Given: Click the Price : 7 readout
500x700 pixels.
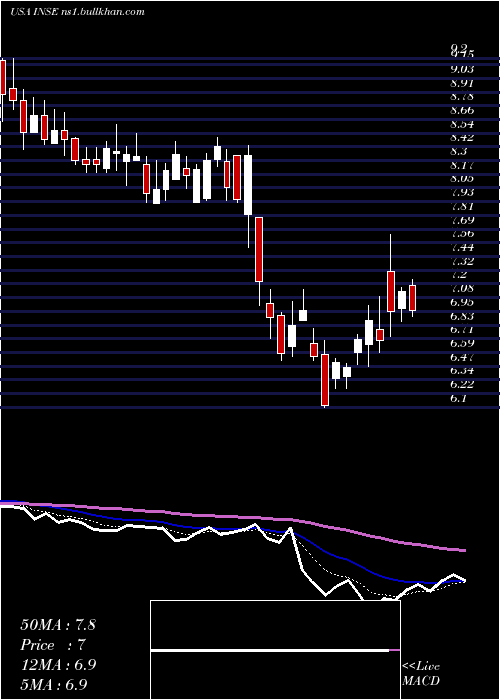Looking at the screenshot, I should point(53,645).
